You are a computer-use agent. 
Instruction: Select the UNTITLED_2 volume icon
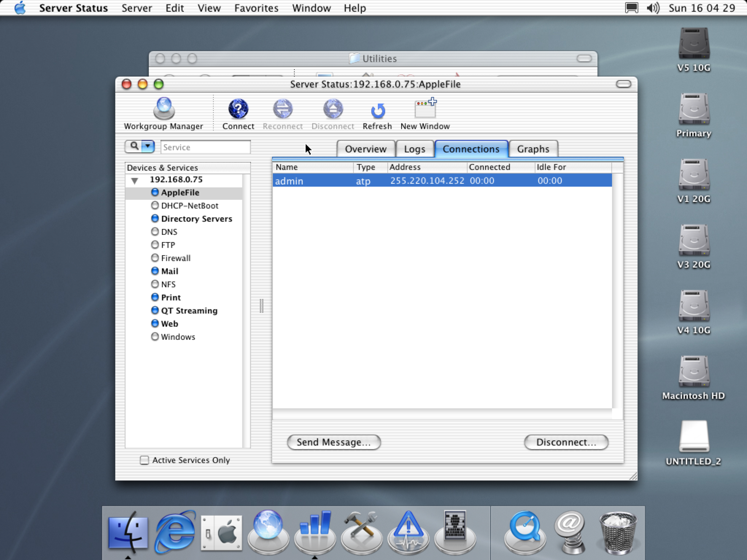click(x=694, y=437)
